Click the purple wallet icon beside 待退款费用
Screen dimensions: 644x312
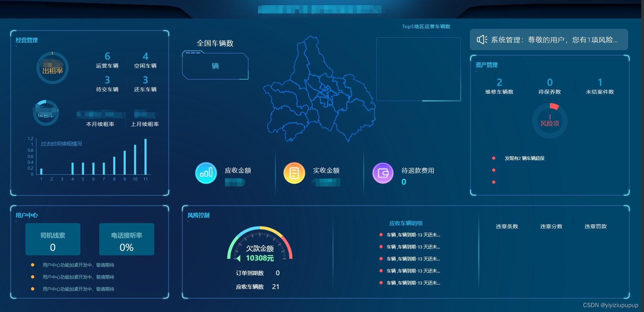383,173
